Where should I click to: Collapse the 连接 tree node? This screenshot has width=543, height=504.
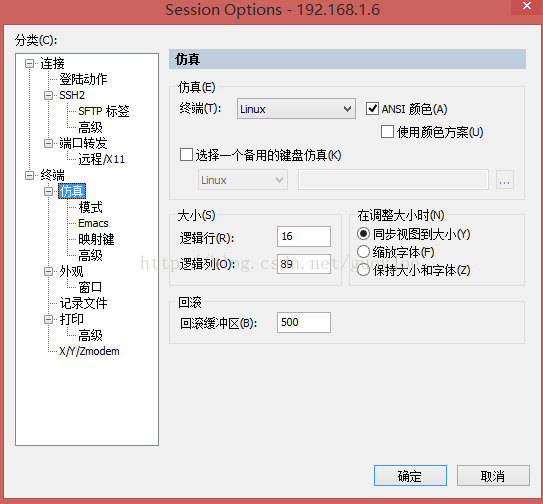[29, 63]
